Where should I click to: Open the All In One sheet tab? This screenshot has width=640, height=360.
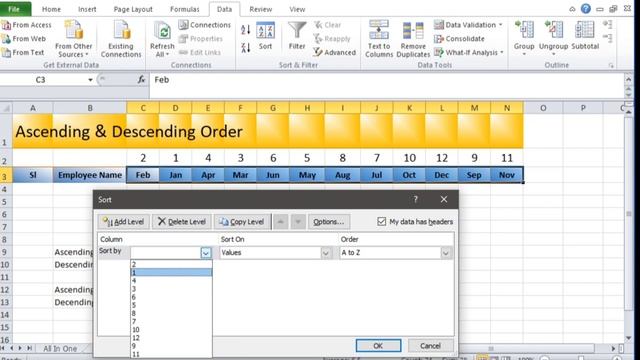[60, 349]
